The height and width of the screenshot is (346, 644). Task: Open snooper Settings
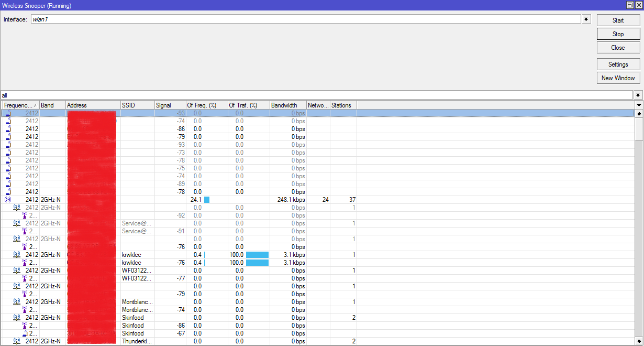point(618,64)
